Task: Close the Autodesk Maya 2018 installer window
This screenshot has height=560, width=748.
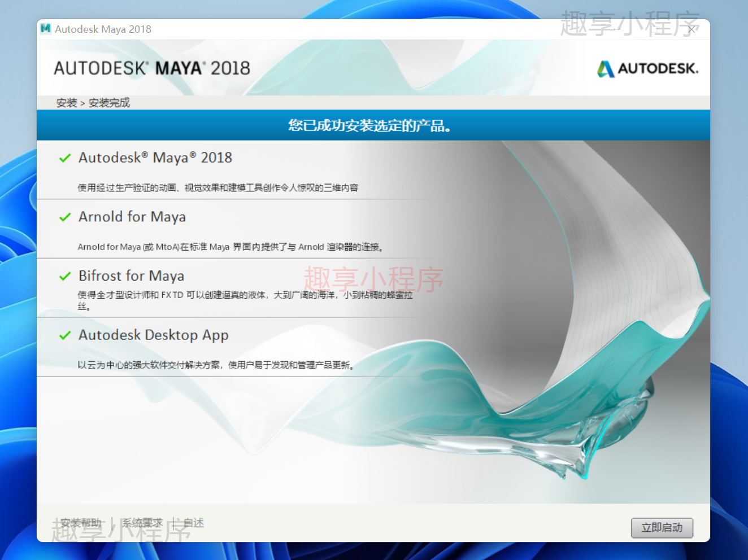Action: (692, 29)
